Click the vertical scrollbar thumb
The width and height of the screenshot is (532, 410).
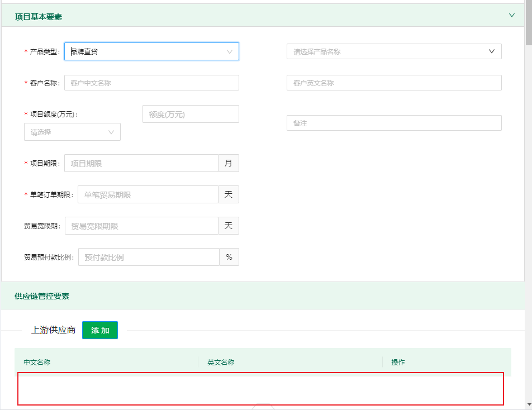529,22
